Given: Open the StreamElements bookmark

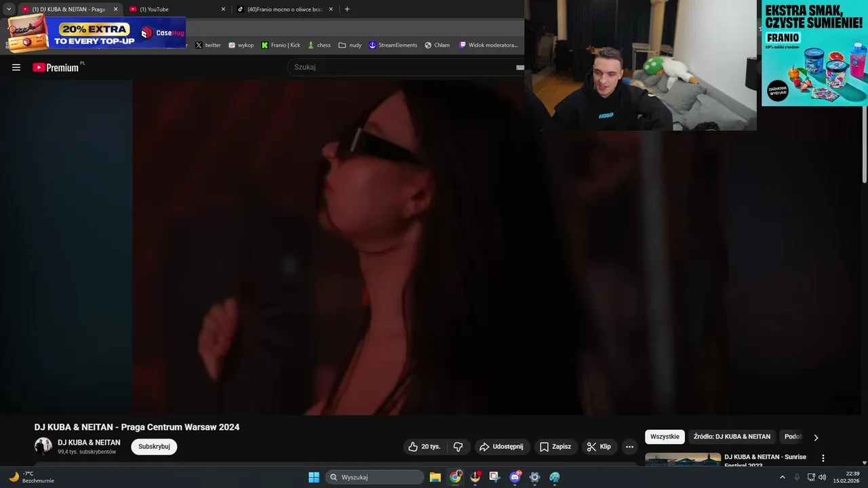Looking at the screenshot, I should (x=393, y=45).
